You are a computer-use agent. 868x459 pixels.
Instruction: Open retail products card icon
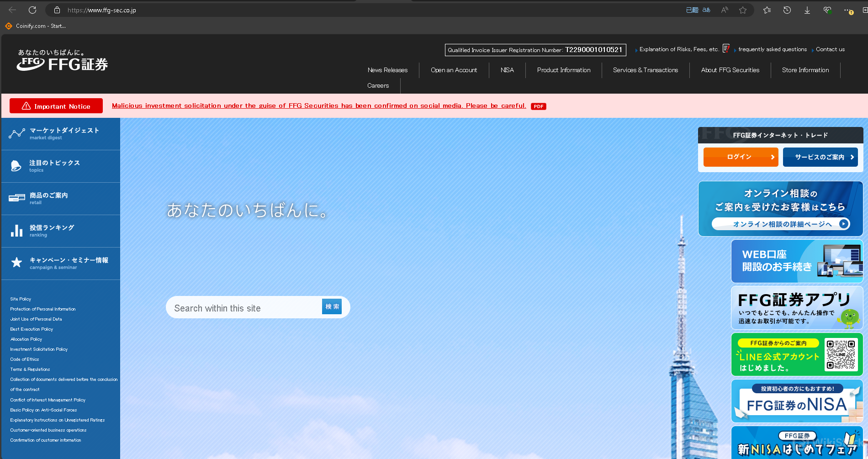point(17,198)
